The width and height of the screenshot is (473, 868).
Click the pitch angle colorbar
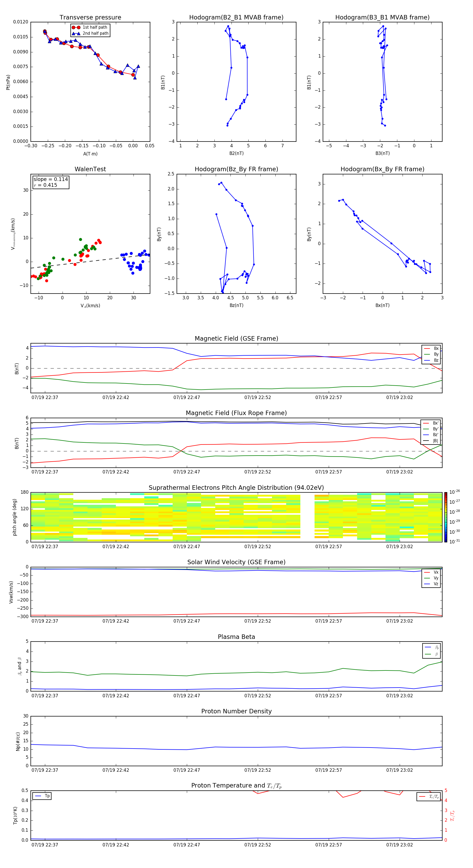[x=446, y=517]
